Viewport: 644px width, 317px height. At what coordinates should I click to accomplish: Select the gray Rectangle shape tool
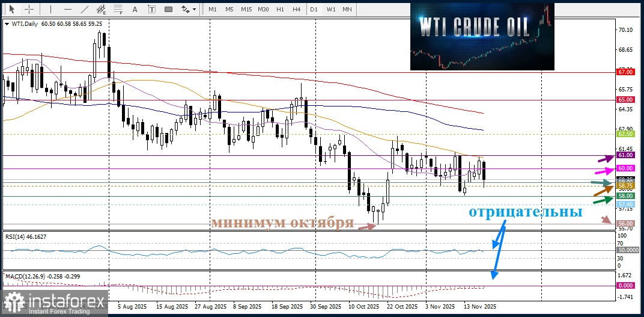168,9
